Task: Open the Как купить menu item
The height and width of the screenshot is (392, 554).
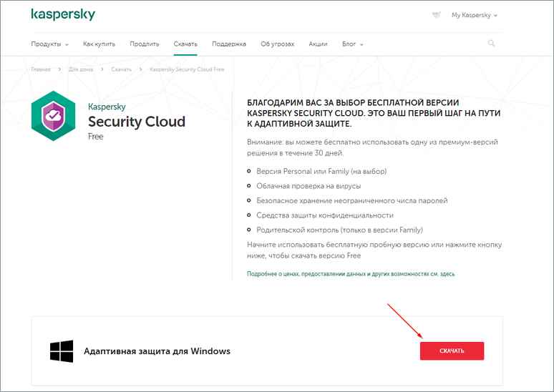Action: coord(99,44)
